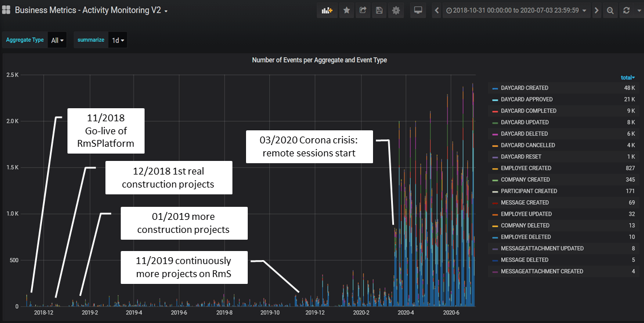Toggle DAYCARD COMPLETED series in legend
The width and height of the screenshot is (644, 323).
(528, 111)
